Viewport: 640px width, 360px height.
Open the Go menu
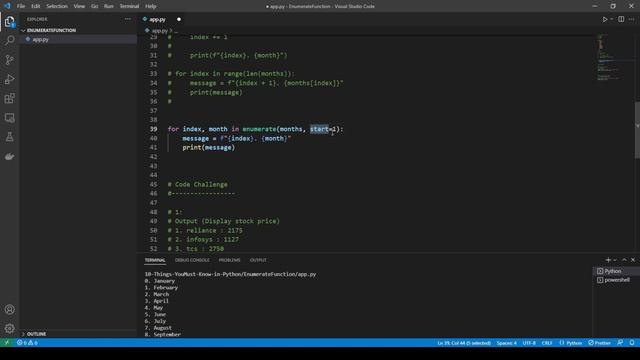pos(95,6)
